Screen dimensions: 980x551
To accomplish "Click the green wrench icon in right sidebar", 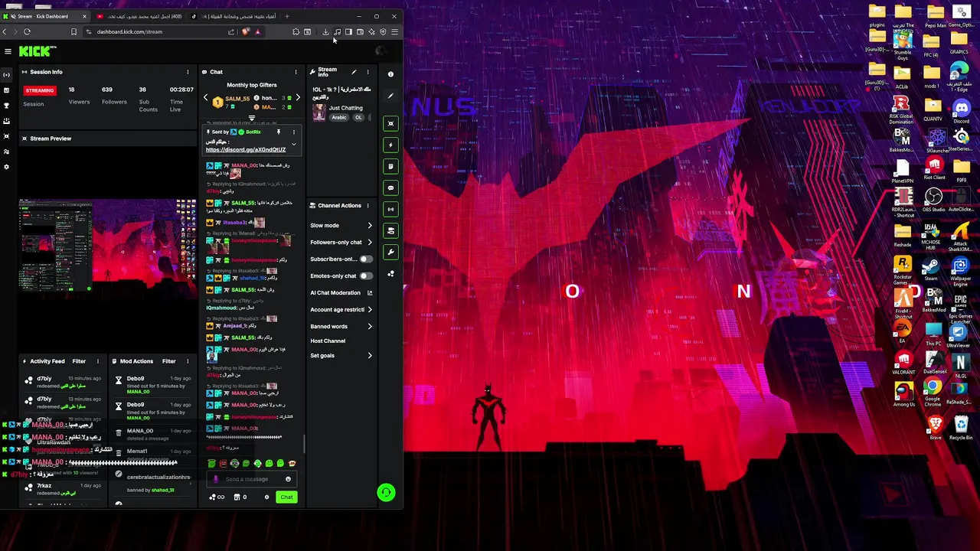I will (390, 252).
